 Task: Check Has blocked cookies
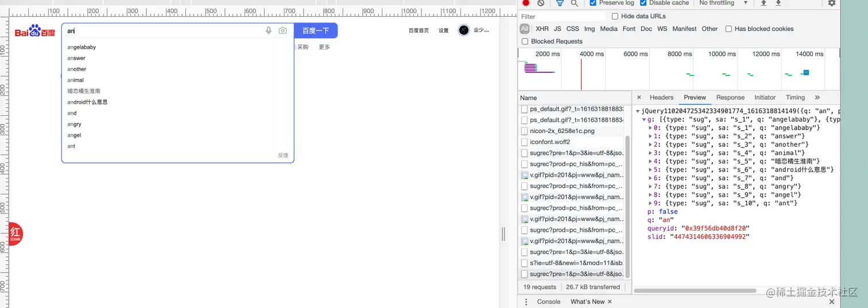(729, 29)
